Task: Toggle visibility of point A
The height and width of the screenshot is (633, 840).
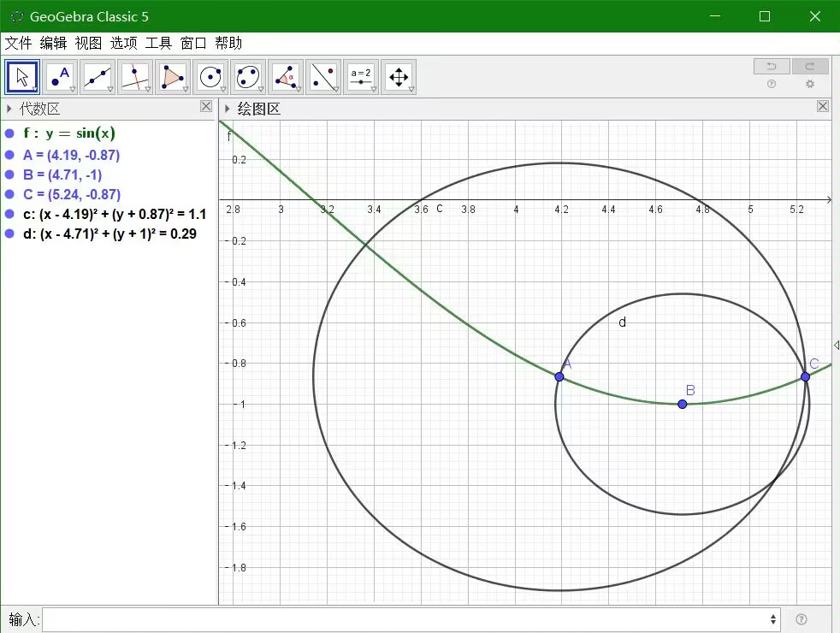Action: (9, 156)
